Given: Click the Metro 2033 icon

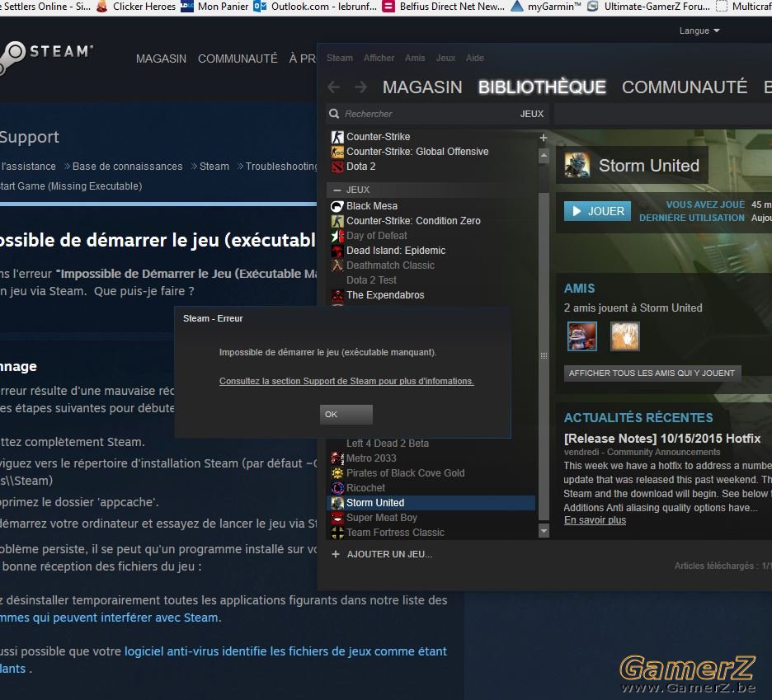Looking at the screenshot, I should [x=337, y=458].
